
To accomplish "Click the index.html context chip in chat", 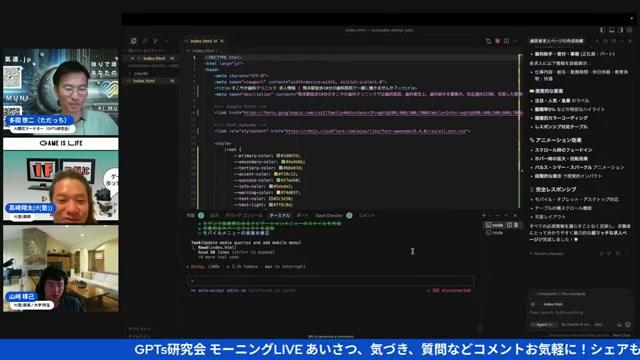I will tap(552, 304).
